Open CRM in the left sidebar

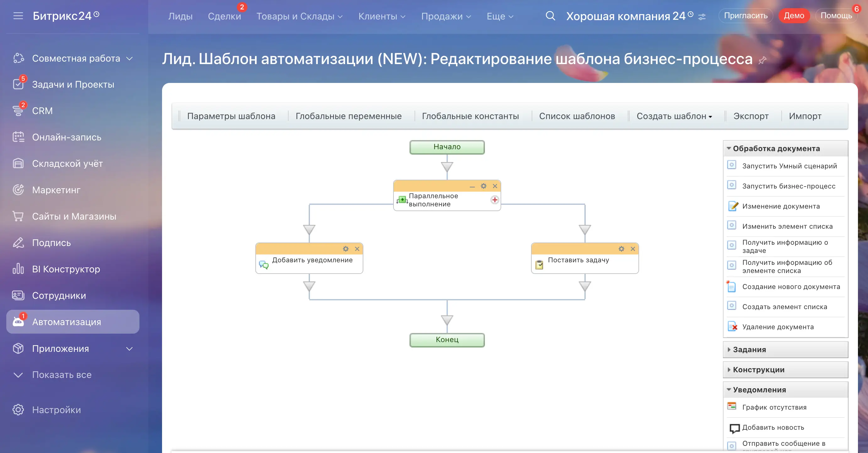(x=42, y=111)
